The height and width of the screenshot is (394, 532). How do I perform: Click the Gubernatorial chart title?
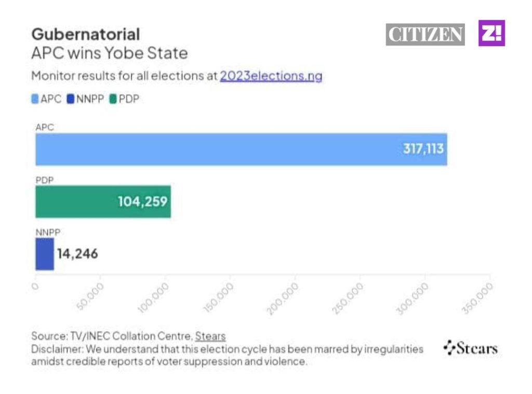pyautogui.click(x=86, y=34)
